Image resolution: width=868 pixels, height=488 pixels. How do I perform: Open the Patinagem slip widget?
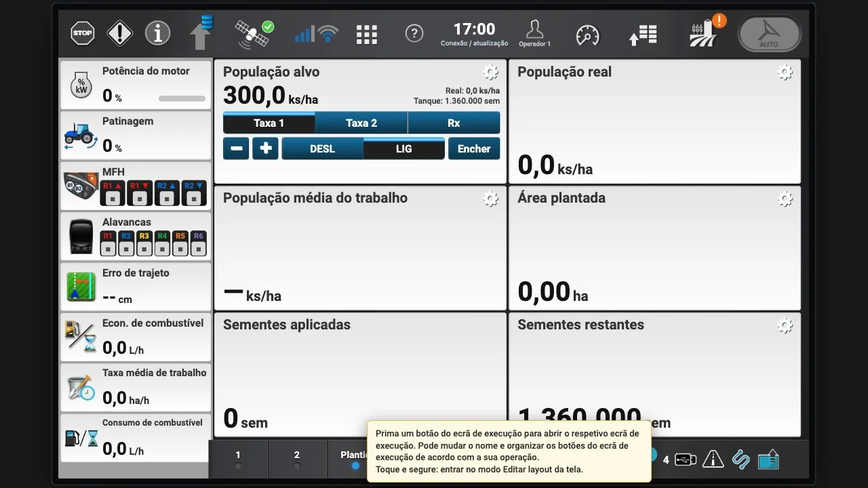point(136,135)
